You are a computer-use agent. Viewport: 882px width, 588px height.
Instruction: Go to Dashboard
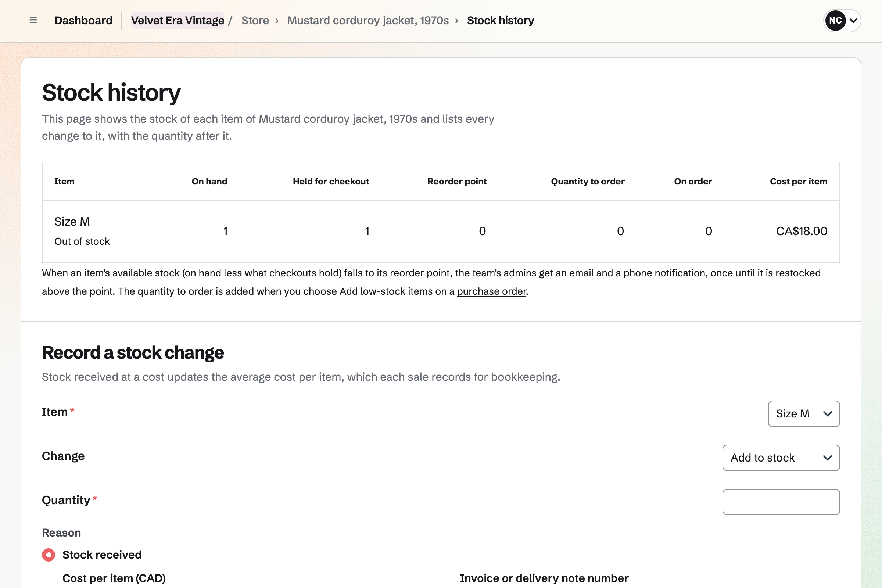click(83, 20)
